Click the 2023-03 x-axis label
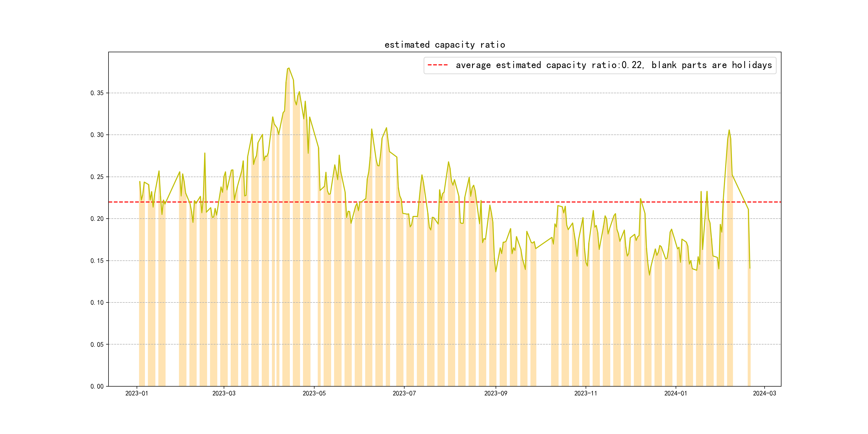 click(x=224, y=393)
